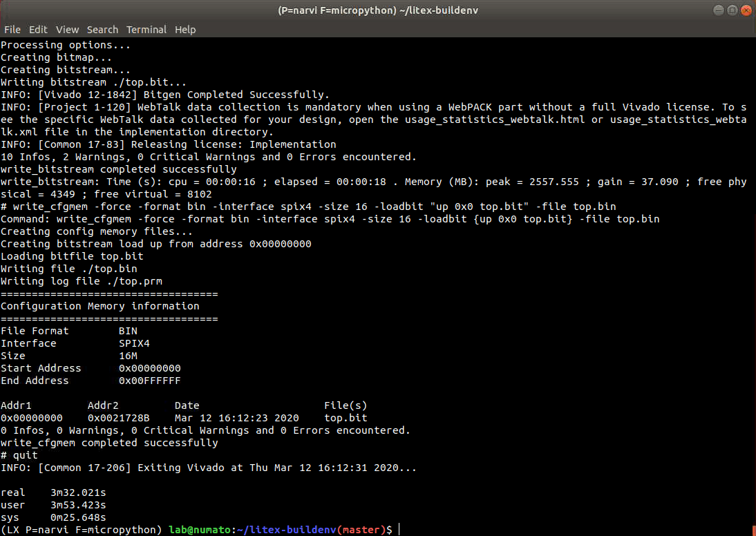
Task: Open the Edit menu
Action: coord(38,30)
